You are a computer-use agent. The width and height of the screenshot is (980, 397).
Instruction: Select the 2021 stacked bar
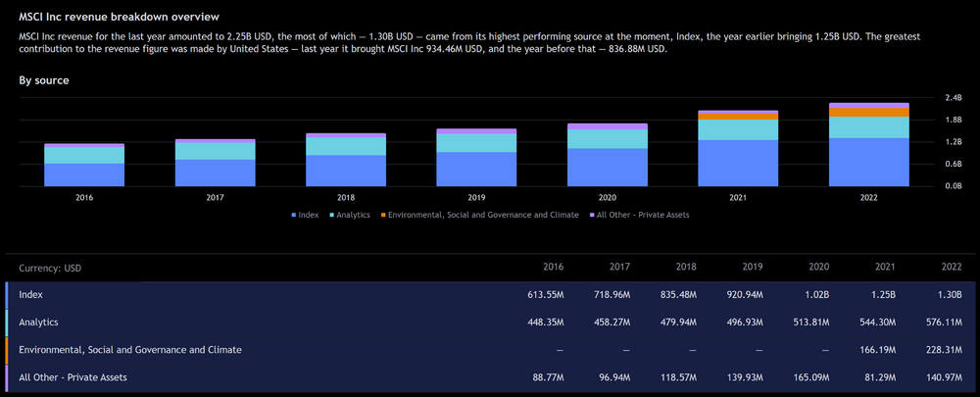pos(738,148)
